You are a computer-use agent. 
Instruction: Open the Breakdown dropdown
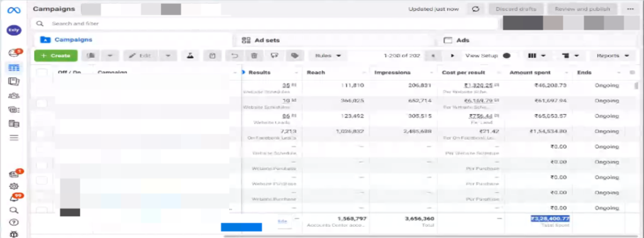tap(570, 55)
